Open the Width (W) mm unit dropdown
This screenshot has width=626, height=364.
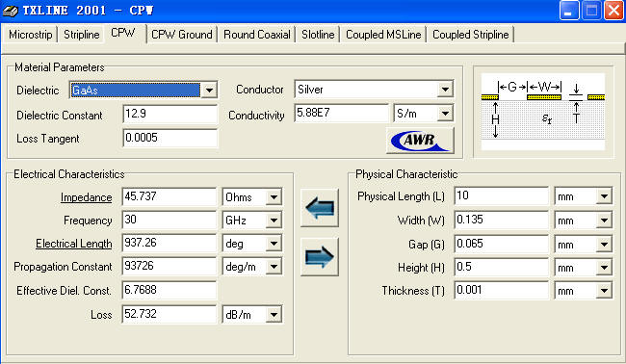[x=604, y=221]
